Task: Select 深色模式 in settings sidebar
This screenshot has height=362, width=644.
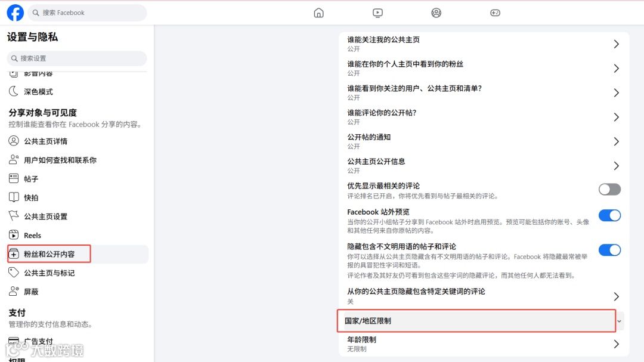Action: [x=38, y=92]
